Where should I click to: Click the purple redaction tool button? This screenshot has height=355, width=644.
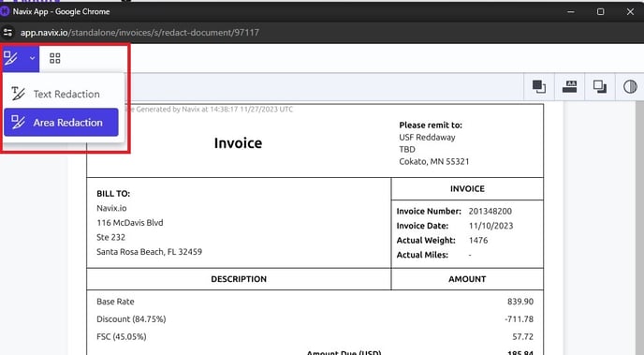[x=11, y=58]
